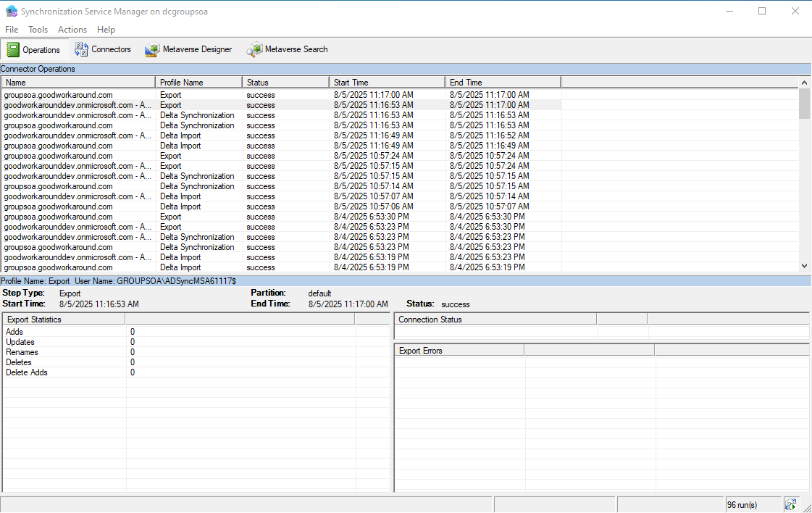Sort operations by Name column header
This screenshot has height=513, width=812.
point(78,83)
